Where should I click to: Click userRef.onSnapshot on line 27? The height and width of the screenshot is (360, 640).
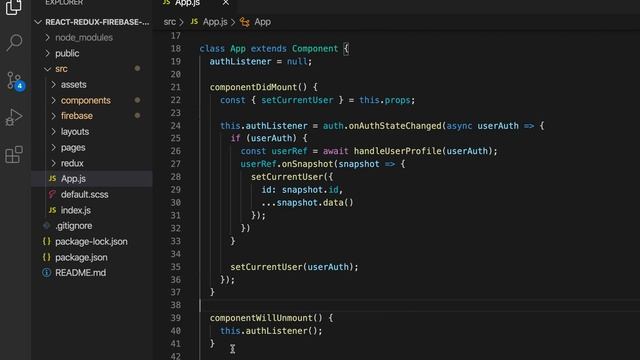(x=287, y=164)
